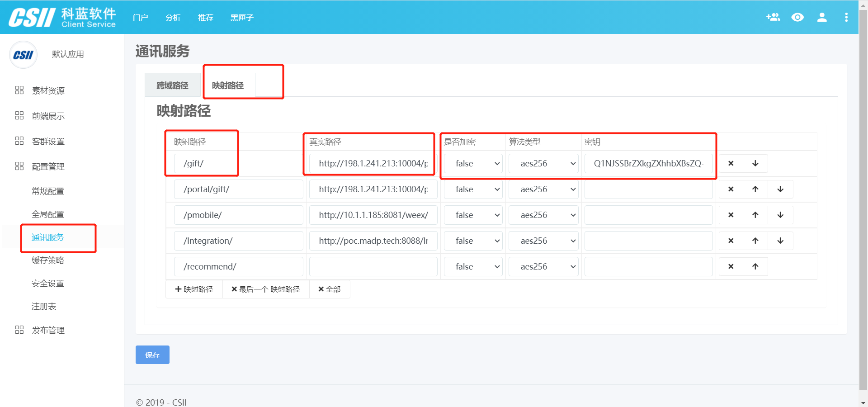Click grid icon beside 客群设置
This screenshot has height=407, width=868.
coord(19,141)
